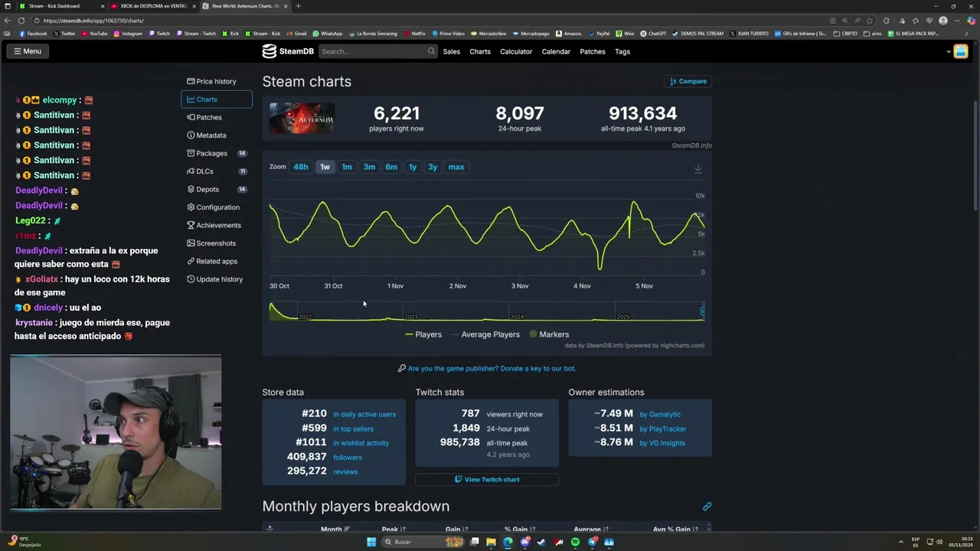Image resolution: width=980 pixels, height=551 pixels.
Task: Sort the table by Peak column
Action: [394, 529]
